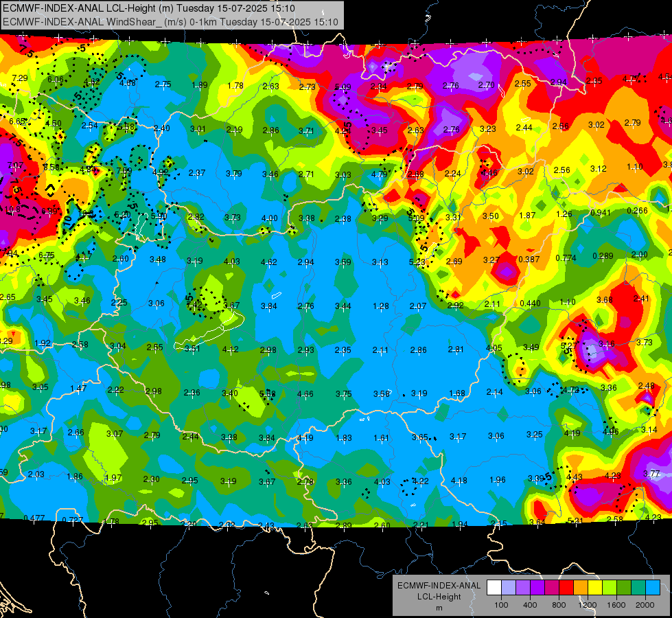672x618 pixels.
Task: Click the grid value 1.83
Action: click(344, 438)
